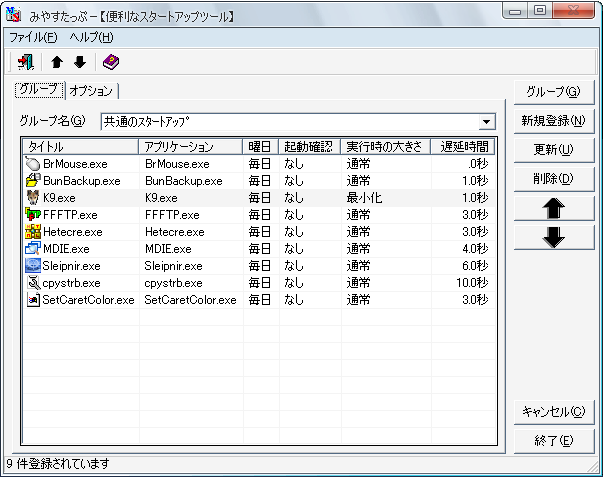The height and width of the screenshot is (477, 603).
Task: Click the 遅延時間 column header
Action: 462,147
